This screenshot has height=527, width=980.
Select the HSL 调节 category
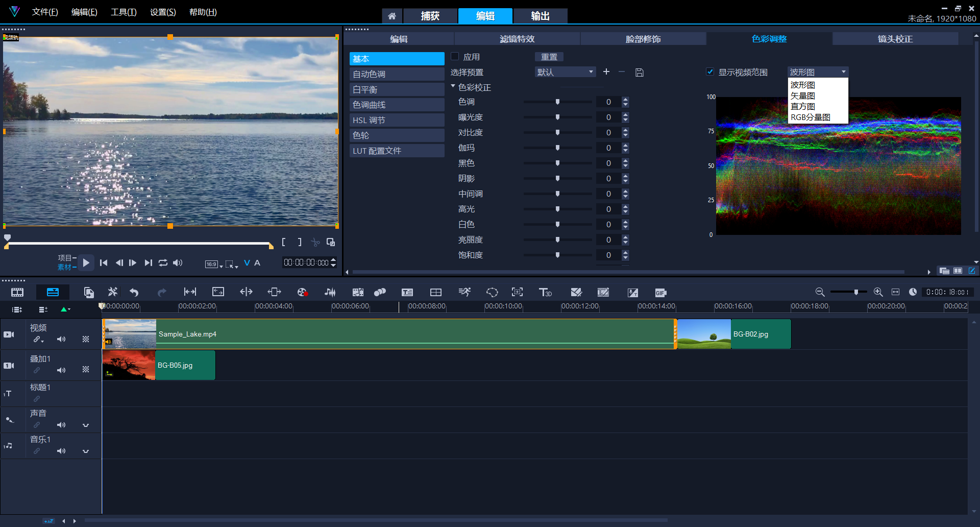coord(397,120)
